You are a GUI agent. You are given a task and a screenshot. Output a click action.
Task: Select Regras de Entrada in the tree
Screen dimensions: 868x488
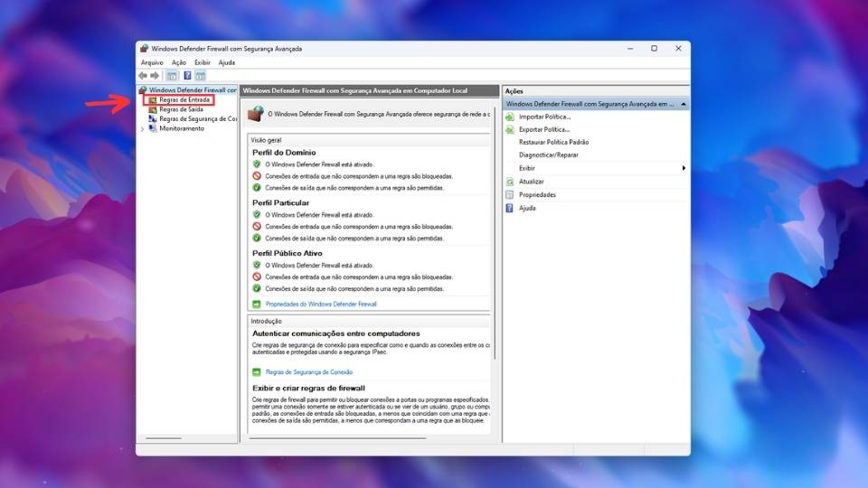click(184, 100)
